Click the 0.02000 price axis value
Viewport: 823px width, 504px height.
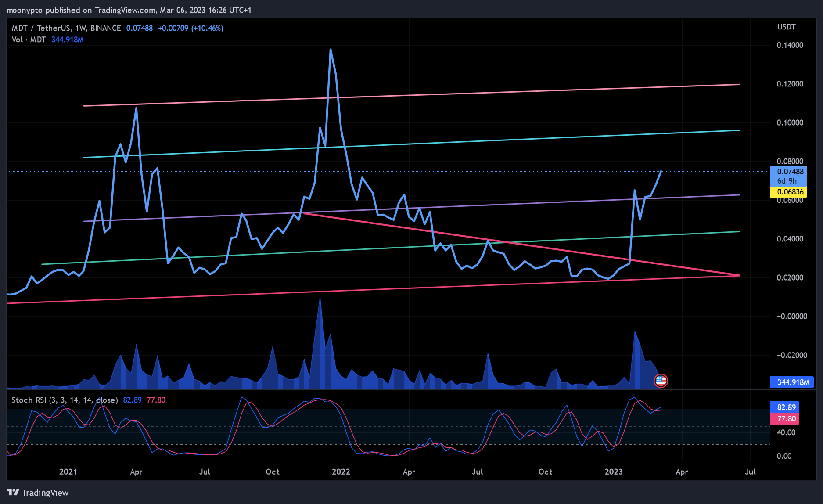[790, 277]
